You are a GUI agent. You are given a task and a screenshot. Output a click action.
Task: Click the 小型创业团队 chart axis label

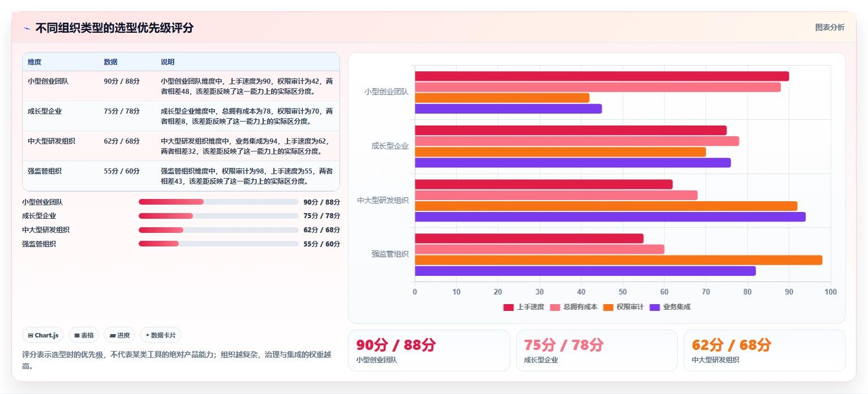click(386, 92)
